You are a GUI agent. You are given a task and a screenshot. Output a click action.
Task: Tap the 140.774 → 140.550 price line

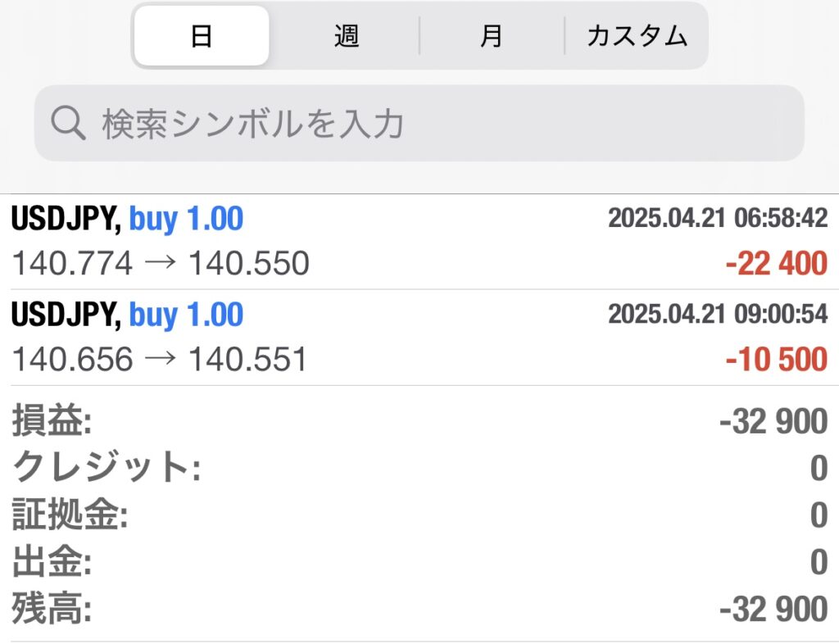click(x=161, y=263)
